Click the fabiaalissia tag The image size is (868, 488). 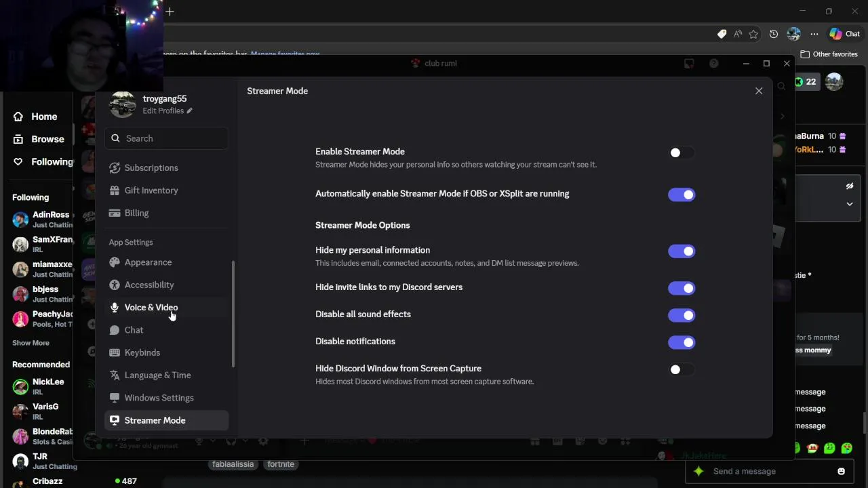[233, 464]
